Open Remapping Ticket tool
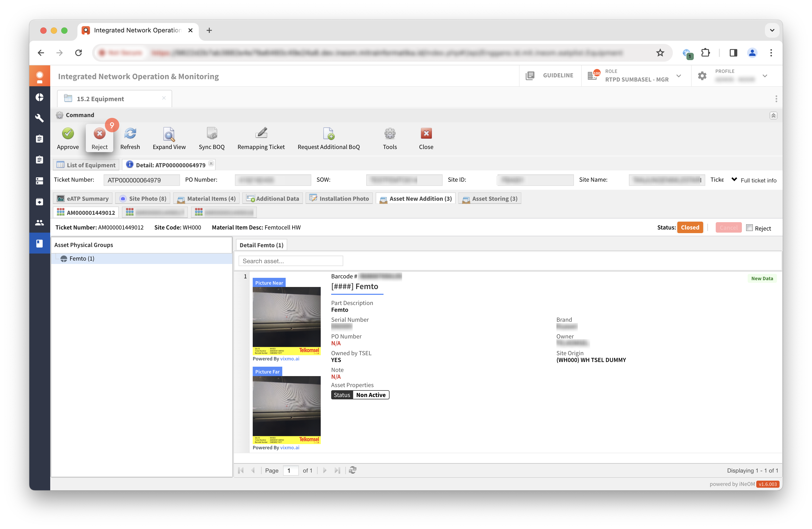Viewport: 812px width, 529px height. 261,138
